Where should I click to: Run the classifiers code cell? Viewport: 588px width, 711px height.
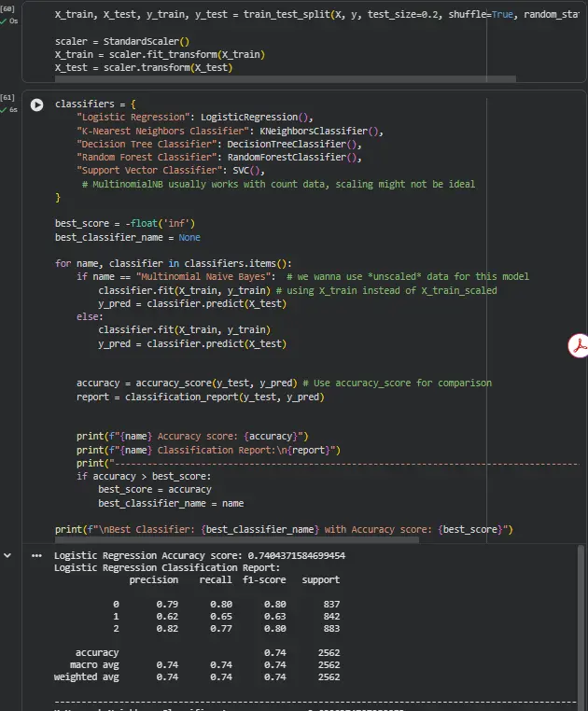(36, 105)
